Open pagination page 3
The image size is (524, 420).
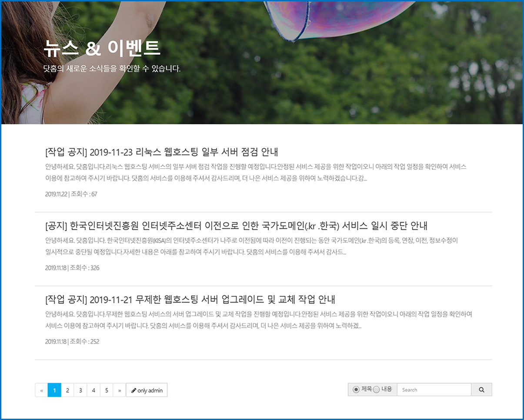(80, 390)
